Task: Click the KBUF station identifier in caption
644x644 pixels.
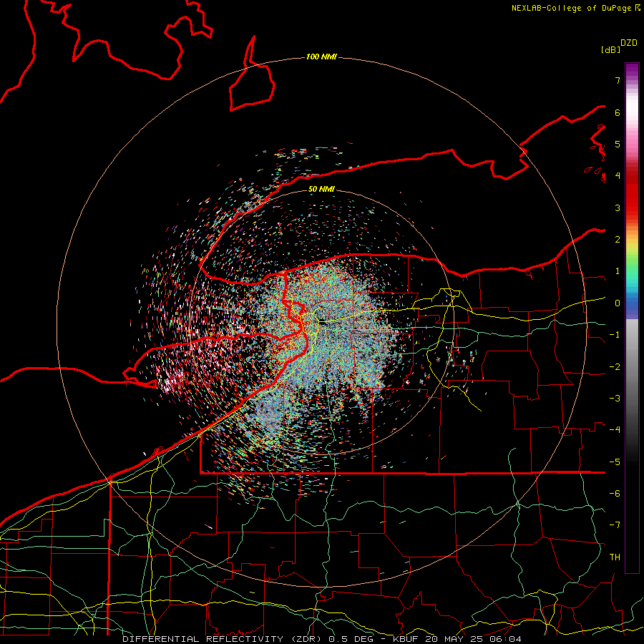Action: (406, 639)
